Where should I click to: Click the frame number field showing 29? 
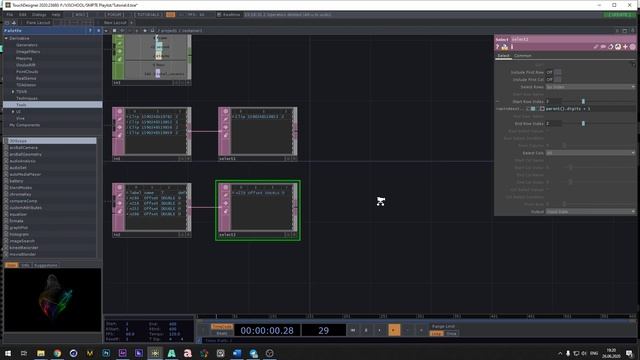coord(323,330)
